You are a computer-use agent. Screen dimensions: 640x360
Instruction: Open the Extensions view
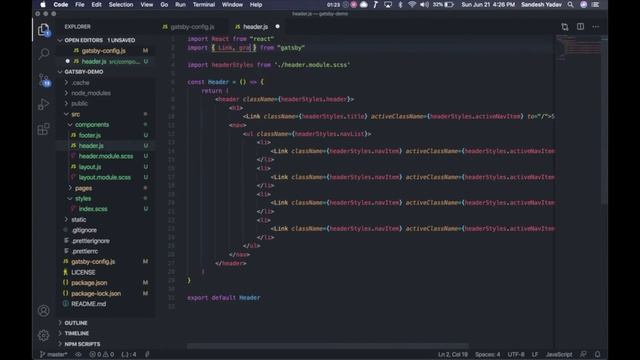click(43, 129)
